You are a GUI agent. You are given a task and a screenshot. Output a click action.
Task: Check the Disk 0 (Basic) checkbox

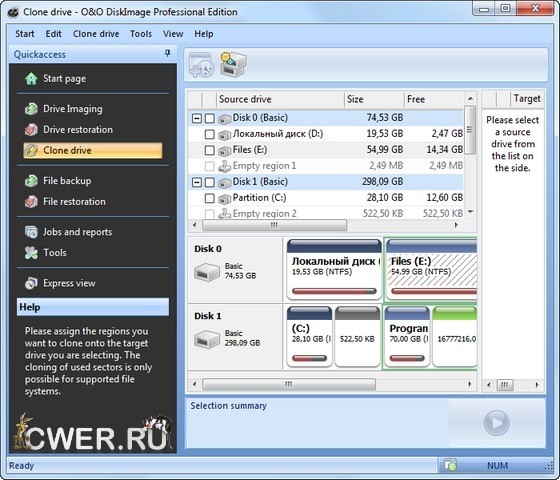(x=210, y=118)
